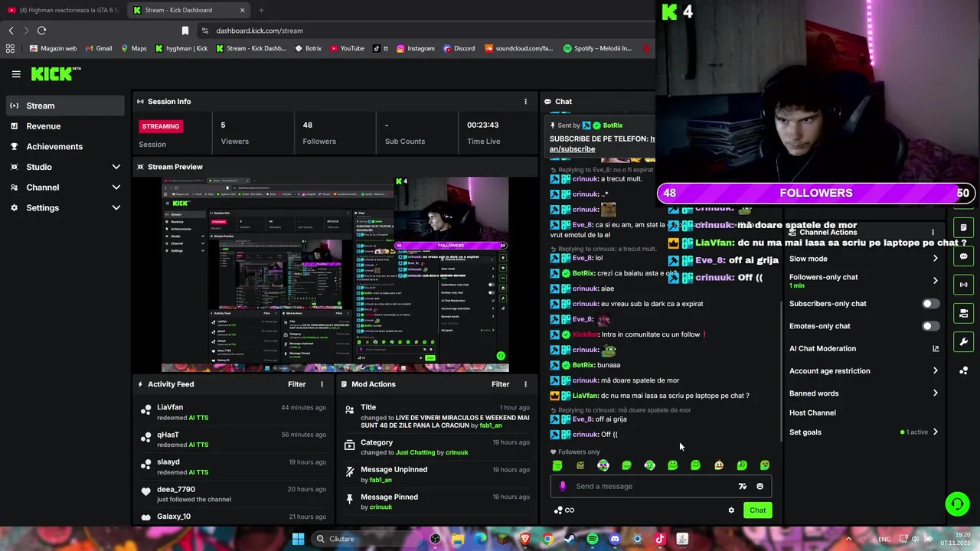Screen dimensions: 980x551
Task: Open the emoji picker in message box
Action: coord(759,486)
